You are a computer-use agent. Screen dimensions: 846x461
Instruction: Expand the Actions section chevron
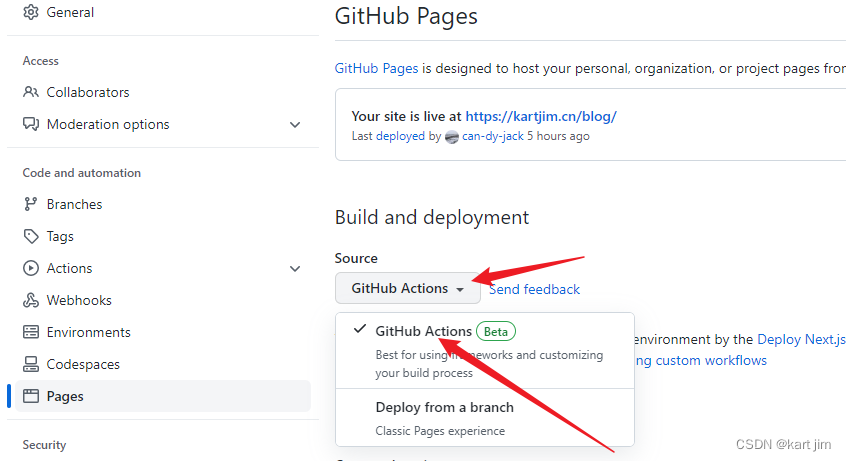point(295,268)
